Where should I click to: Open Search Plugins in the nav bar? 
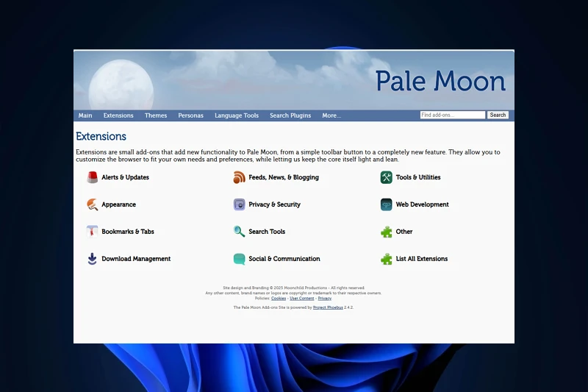pyautogui.click(x=290, y=115)
